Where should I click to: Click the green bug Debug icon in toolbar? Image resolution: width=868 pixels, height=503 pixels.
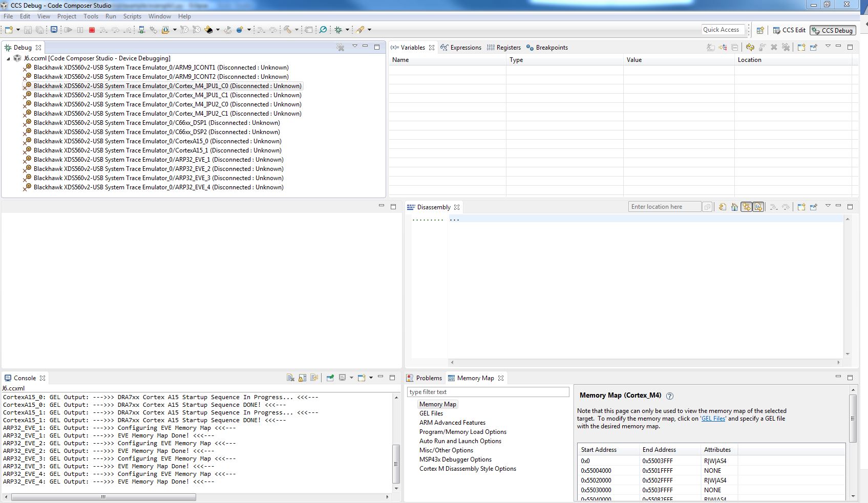click(338, 30)
